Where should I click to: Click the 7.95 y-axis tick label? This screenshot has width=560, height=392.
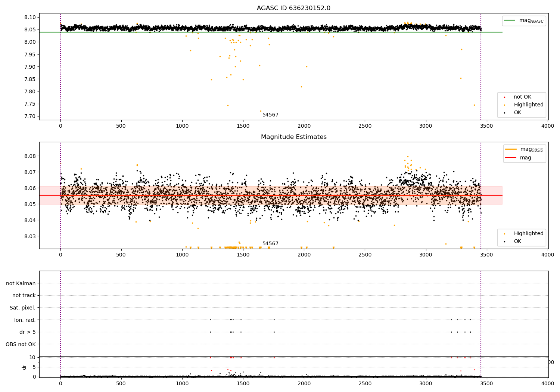[x=30, y=55]
